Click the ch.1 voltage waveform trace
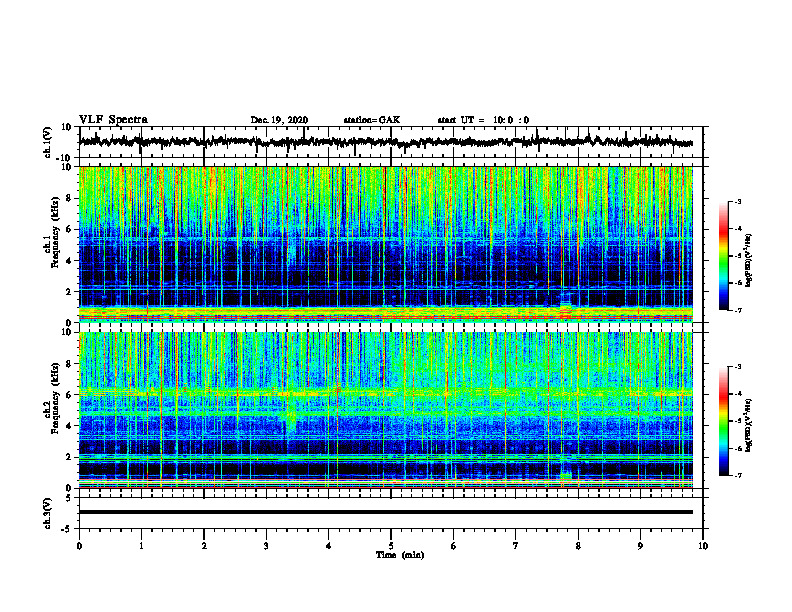This screenshot has height=612, width=792. pyautogui.click(x=386, y=142)
